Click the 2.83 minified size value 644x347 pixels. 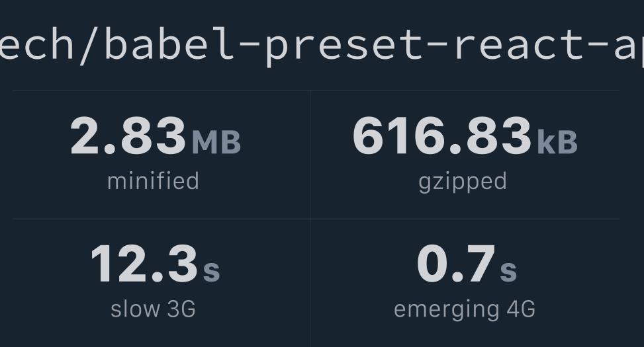click(128, 135)
